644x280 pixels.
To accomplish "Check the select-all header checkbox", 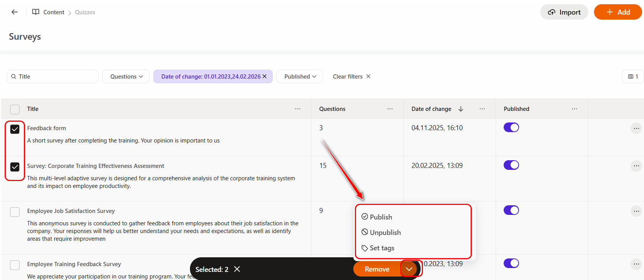I will pos(15,109).
